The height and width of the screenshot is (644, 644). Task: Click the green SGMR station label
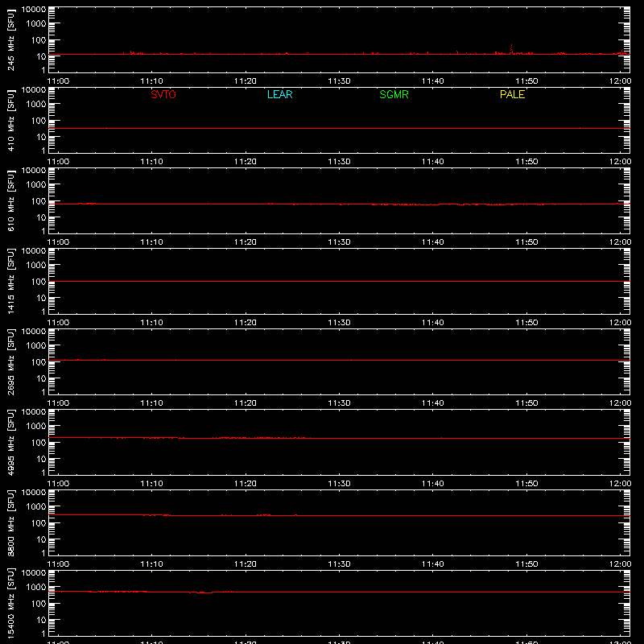(x=394, y=94)
